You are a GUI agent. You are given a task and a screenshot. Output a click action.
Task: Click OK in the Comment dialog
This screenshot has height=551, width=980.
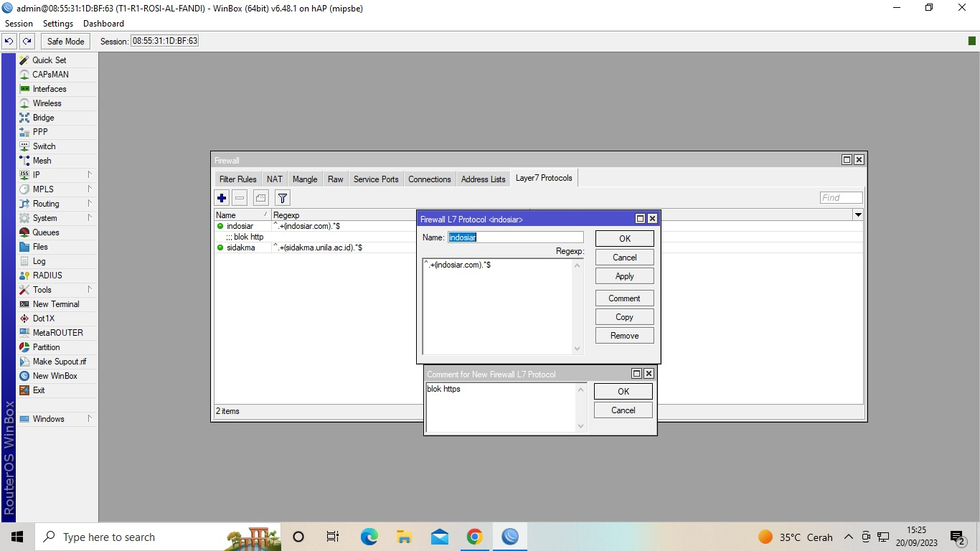point(623,392)
